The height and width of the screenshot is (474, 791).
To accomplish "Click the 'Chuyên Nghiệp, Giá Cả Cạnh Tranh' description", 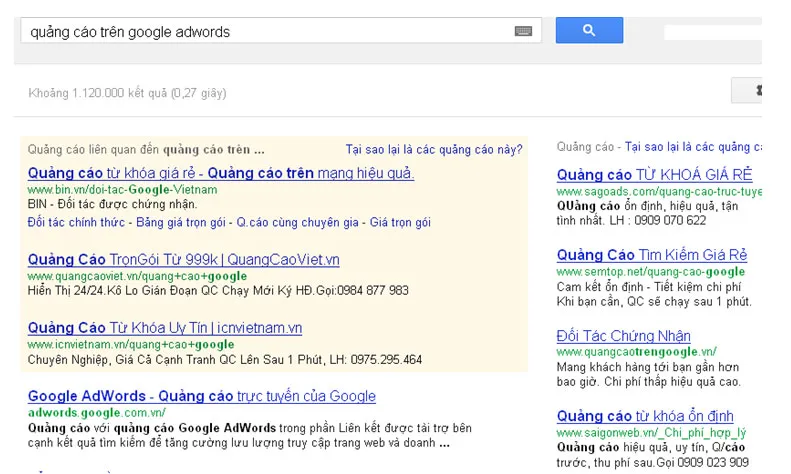I will [x=224, y=360].
